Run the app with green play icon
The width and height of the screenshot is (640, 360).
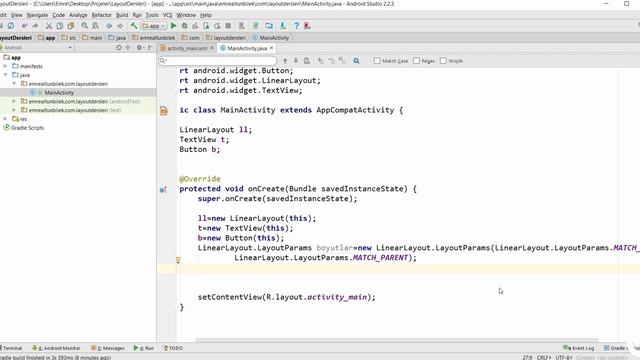173,26
